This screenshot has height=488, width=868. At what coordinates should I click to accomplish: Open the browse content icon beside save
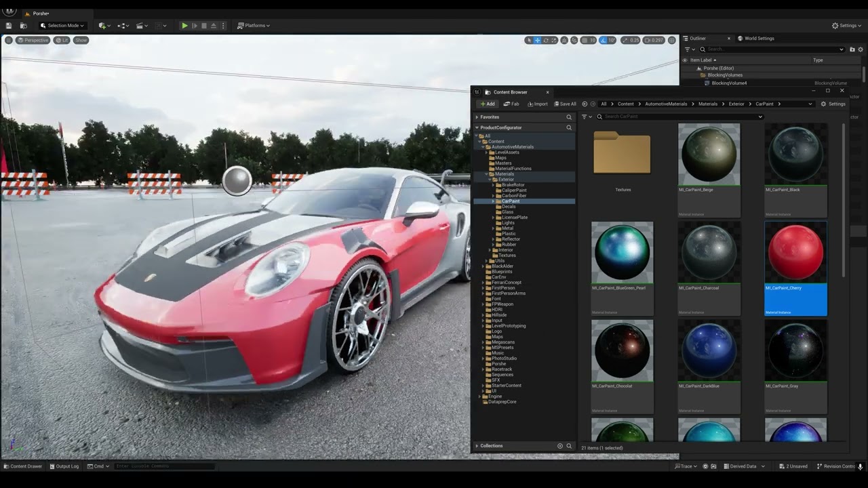click(24, 26)
